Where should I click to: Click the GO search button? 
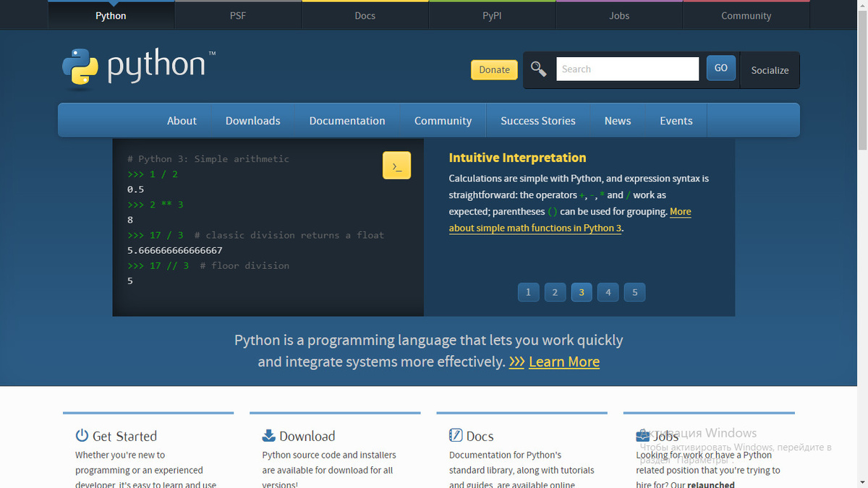coord(721,68)
